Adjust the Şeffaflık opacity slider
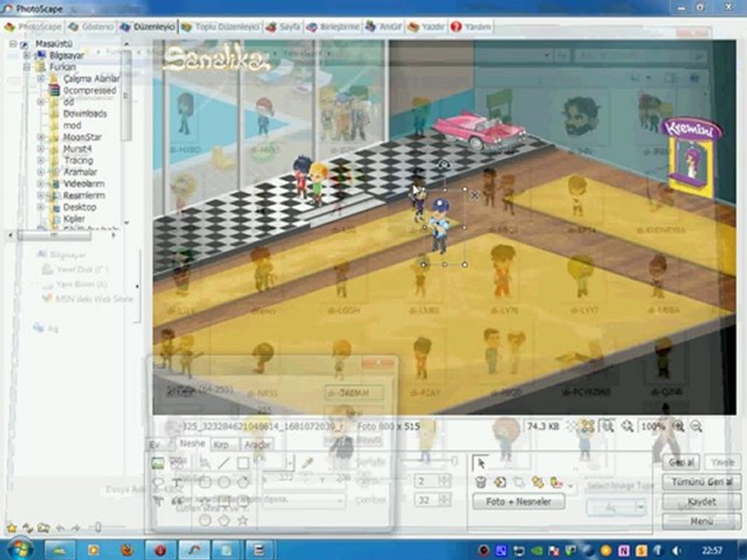Image resolution: width=747 pixels, height=560 pixels. [429, 461]
